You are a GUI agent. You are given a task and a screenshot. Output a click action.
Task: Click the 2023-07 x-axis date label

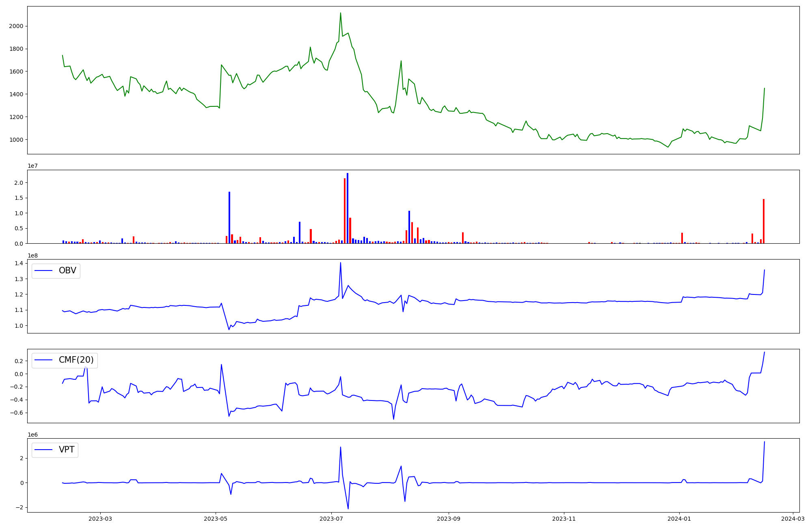(x=331, y=518)
